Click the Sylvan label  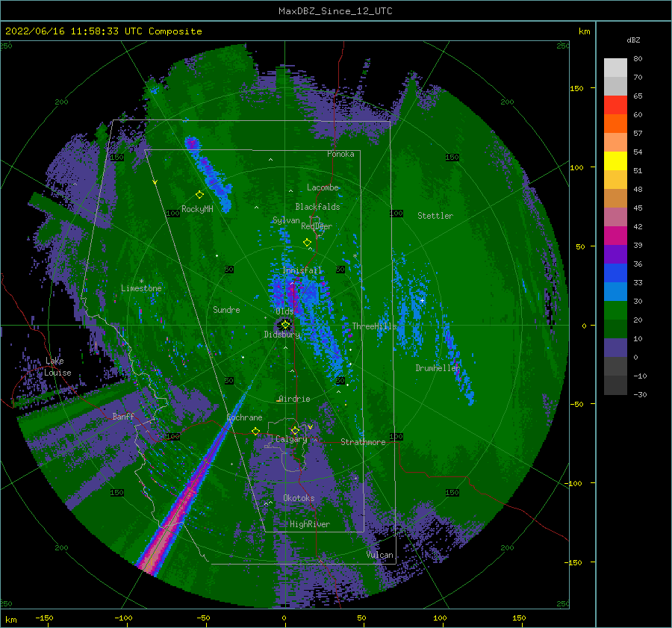pos(286,220)
